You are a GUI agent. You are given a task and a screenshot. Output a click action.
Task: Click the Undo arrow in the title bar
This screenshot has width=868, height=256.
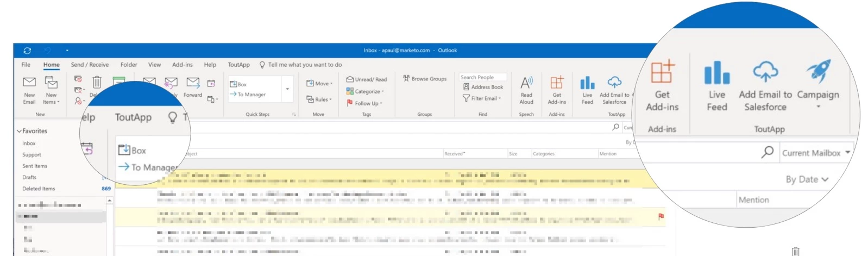click(x=47, y=51)
